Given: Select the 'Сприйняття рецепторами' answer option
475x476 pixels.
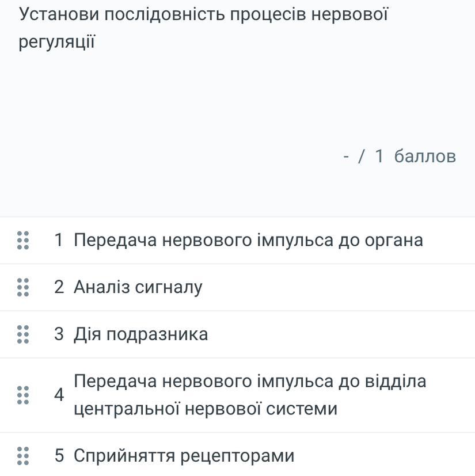Looking at the screenshot, I should 184,456.
